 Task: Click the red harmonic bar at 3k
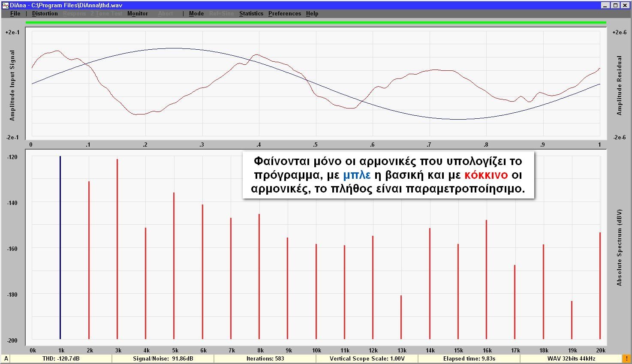point(117,249)
